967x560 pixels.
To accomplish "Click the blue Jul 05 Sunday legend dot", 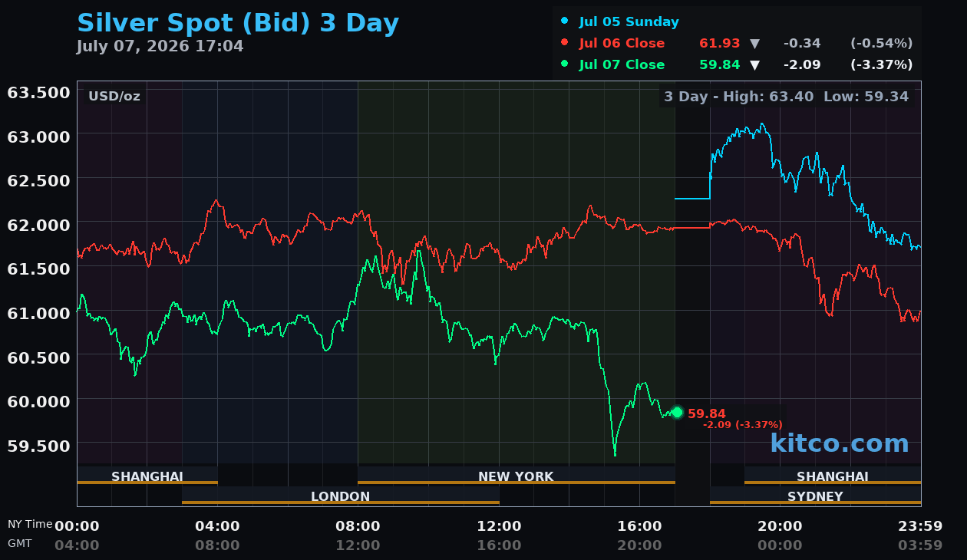I will click(x=565, y=21).
